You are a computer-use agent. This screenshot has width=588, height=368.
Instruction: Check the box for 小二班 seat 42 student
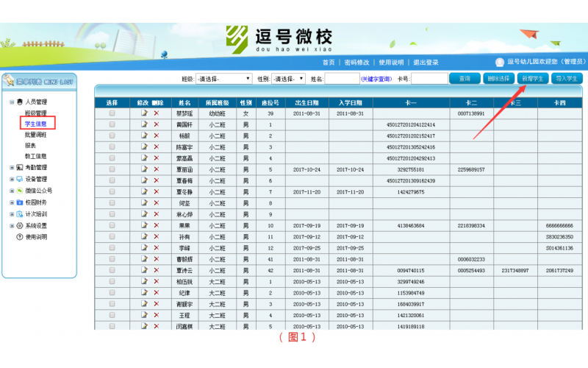coord(112,270)
